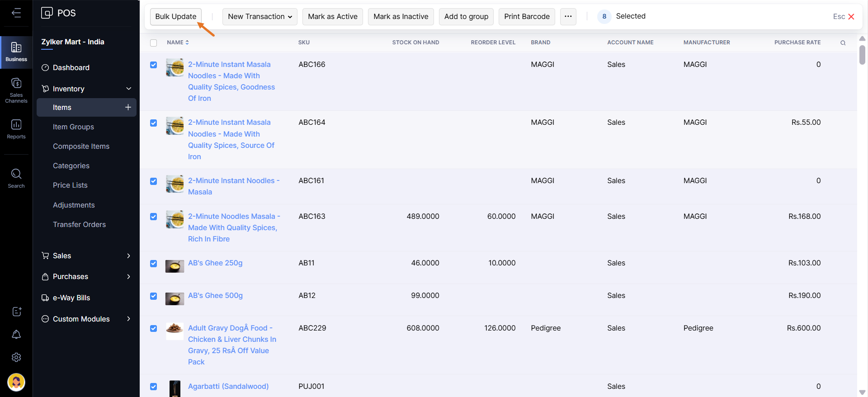The width and height of the screenshot is (868, 397).
Task: Open the New Transaction dropdown
Action: click(x=259, y=17)
